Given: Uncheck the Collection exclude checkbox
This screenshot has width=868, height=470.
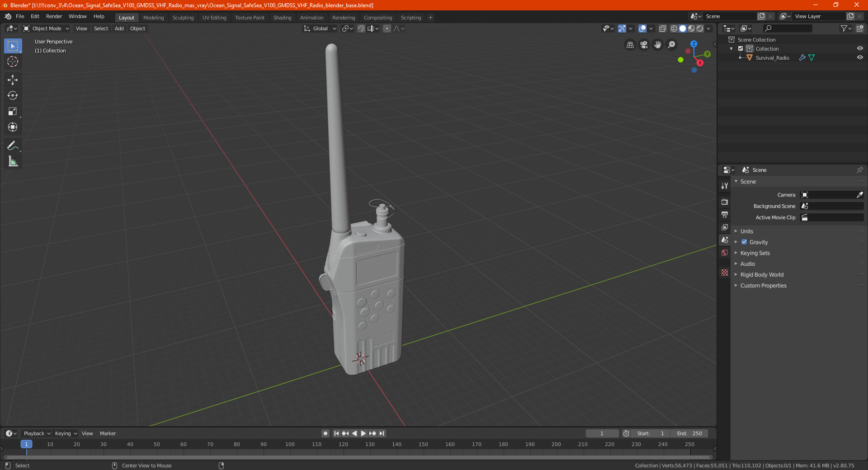Looking at the screenshot, I should coord(741,48).
